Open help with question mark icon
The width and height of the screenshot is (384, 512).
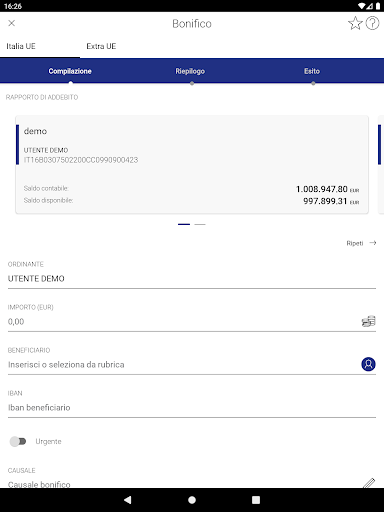372,23
